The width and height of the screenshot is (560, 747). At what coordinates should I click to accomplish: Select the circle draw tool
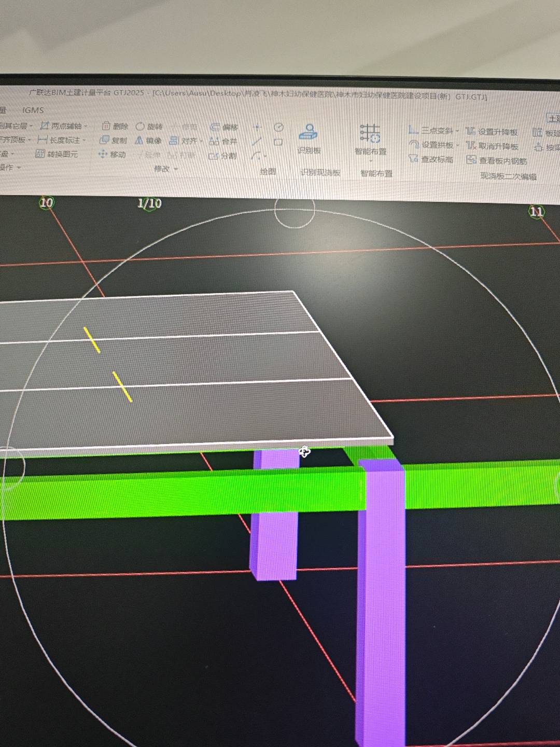[x=278, y=128]
